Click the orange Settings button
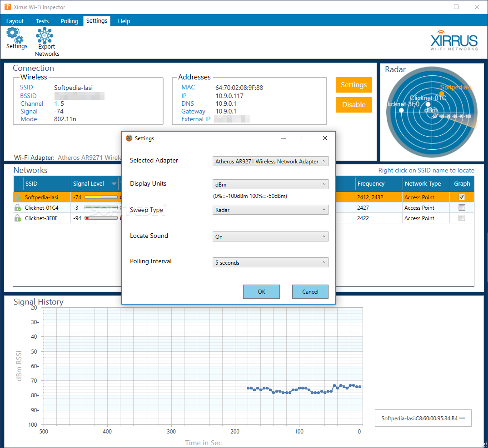488x448 pixels. point(354,85)
